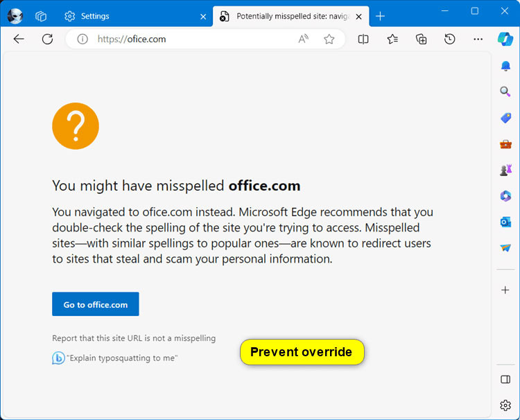Open Microsoft 365 in sidebar
This screenshot has height=420, width=520.
505,196
